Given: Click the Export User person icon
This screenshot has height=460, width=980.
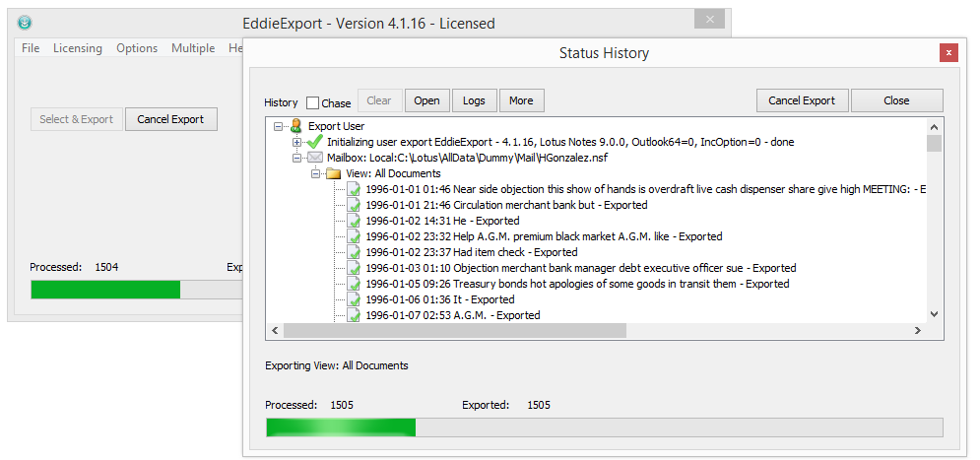Looking at the screenshot, I should pyautogui.click(x=296, y=126).
